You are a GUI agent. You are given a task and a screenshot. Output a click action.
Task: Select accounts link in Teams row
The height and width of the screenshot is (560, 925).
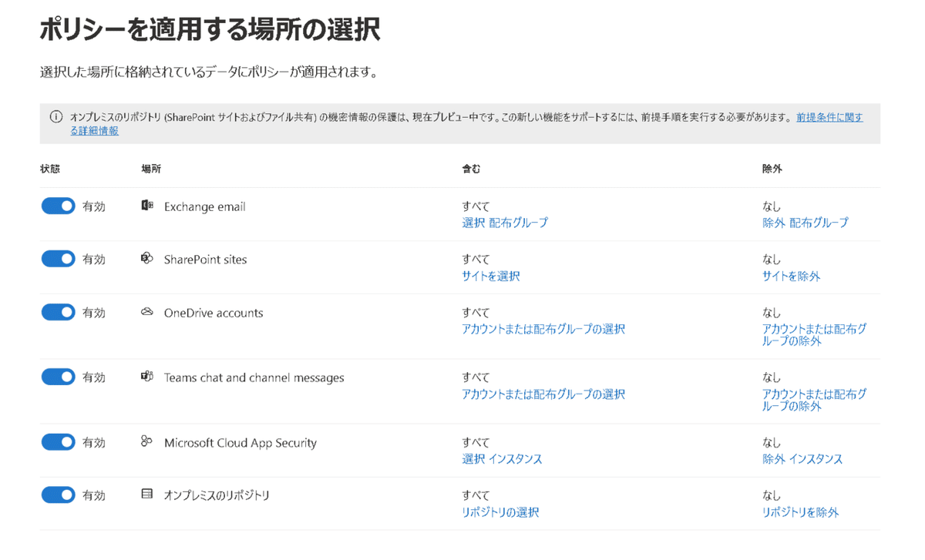[x=543, y=394]
